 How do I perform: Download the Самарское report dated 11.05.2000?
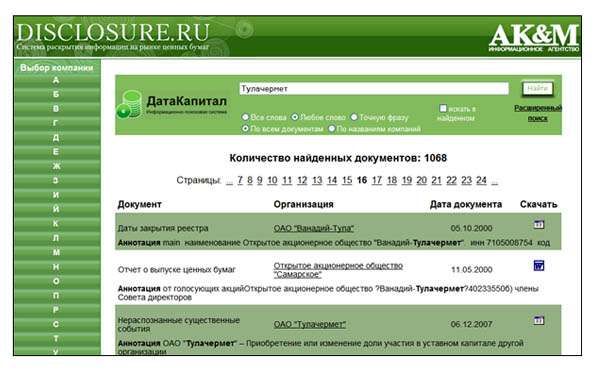pyautogui.click(x=539, y=265)
